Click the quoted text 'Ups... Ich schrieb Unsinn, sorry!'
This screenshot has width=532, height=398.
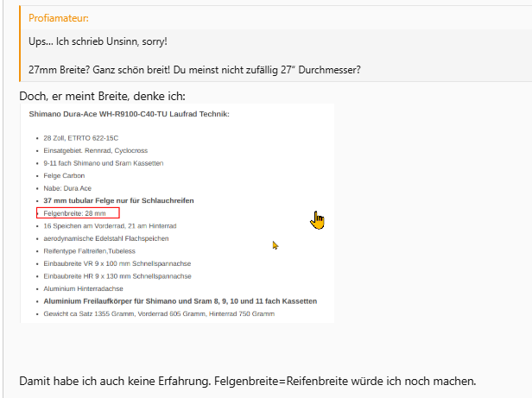pyautogui.click(x=98, y=41)
